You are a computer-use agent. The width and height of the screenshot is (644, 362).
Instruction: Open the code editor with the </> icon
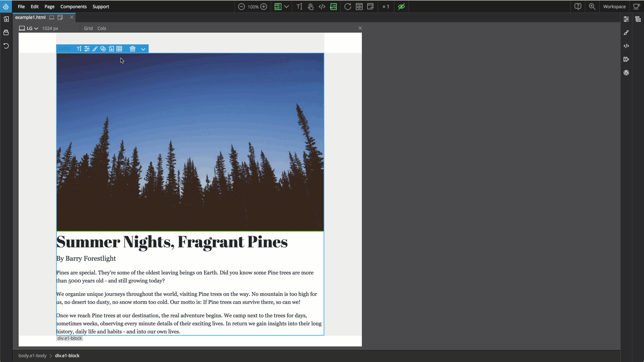[322, 6]
